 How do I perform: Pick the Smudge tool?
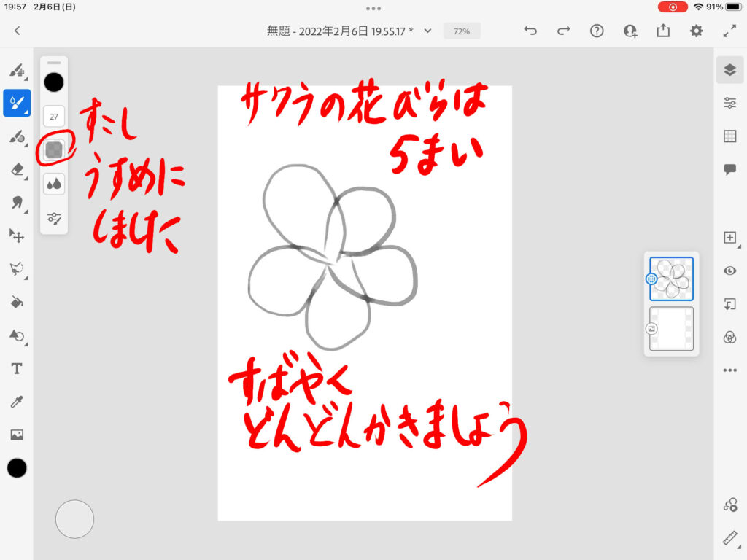[x=16, y=202]
